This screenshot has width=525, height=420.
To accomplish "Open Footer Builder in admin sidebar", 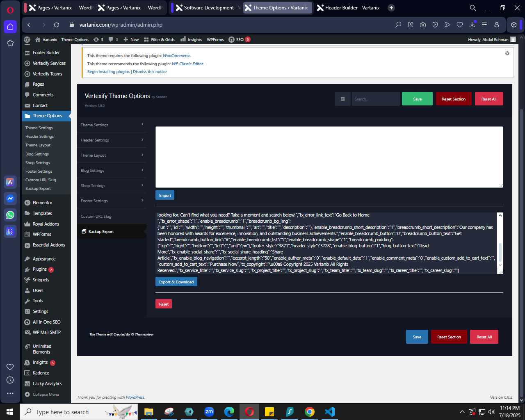I will point(46,52).
